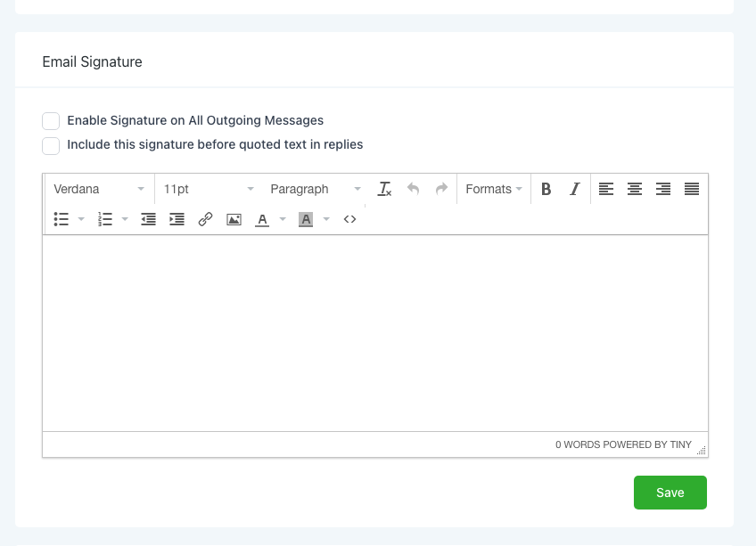This screenshot has height=546, width=756.
Task: Open the Paragraph block format dropdown
Action: coord(316,189)
